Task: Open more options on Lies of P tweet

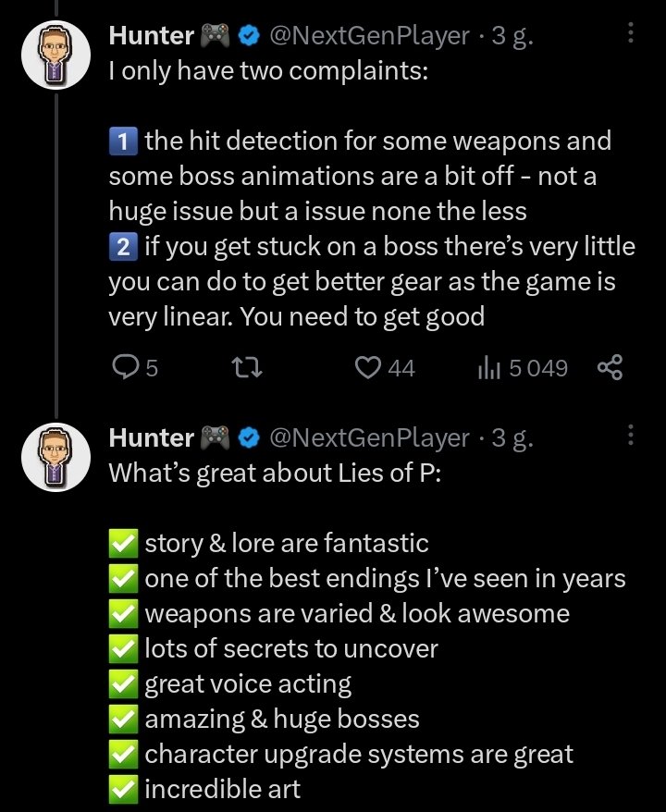Action: [631, 437]
